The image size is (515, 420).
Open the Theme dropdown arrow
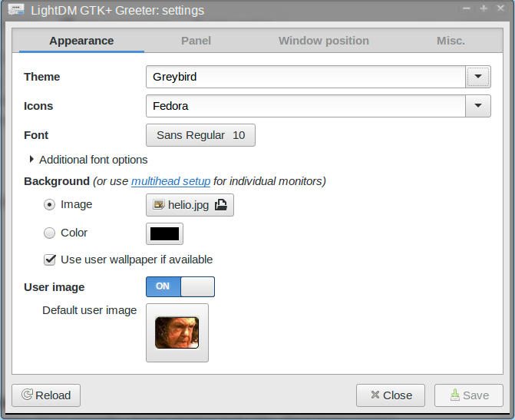(x=478, y=77)
